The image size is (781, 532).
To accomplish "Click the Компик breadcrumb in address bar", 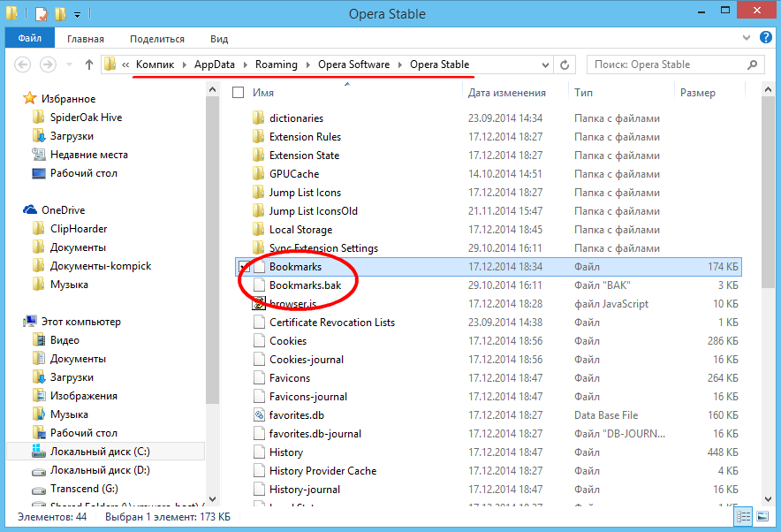I will pos(155,65).
